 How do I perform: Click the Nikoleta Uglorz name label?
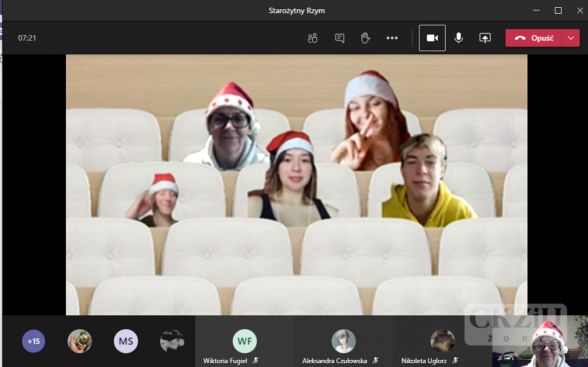tap(425, 360)
